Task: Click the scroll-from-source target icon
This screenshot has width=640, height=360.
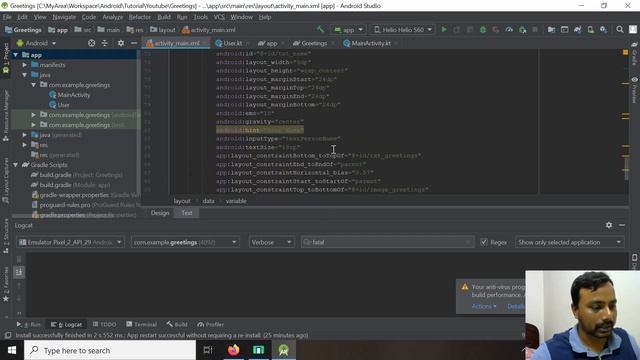Action: click(91, 43)
